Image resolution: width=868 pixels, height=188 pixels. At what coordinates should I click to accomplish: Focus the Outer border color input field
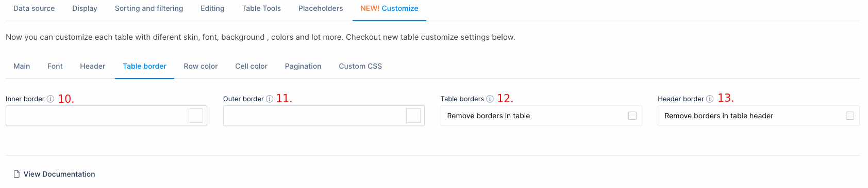tap(314, 116)
